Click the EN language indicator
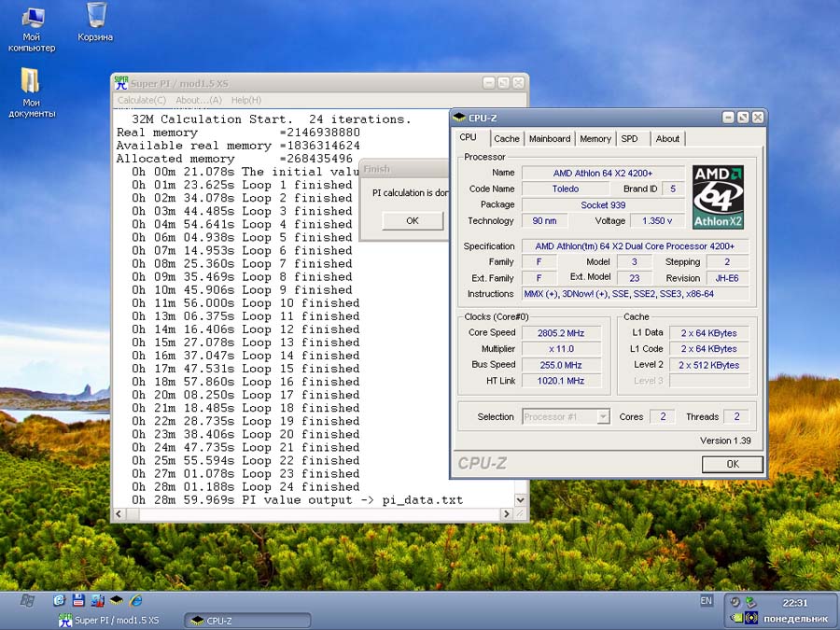Image resolution: width=840 pixels, height=630 pixels. tap(707, 600)
